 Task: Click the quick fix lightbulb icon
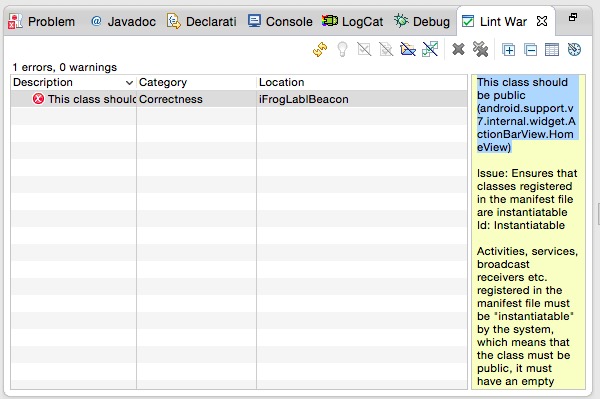(342, 49)
